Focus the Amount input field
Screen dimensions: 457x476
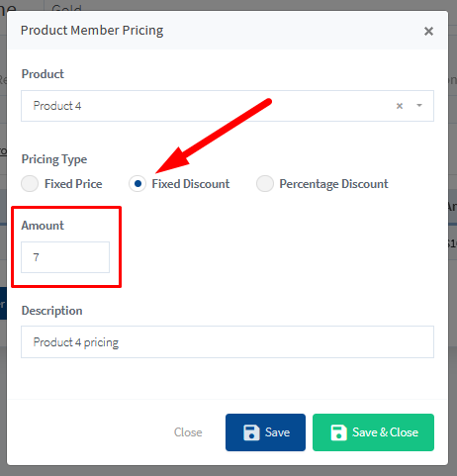click(x=65, y=257)
